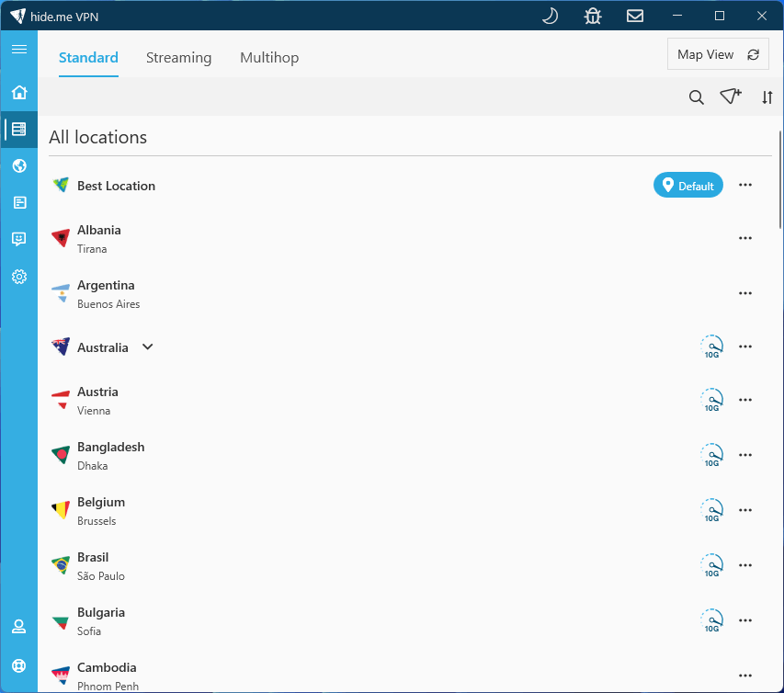
Task: Open more options for Austria
Action: click(x=745, y=400)
